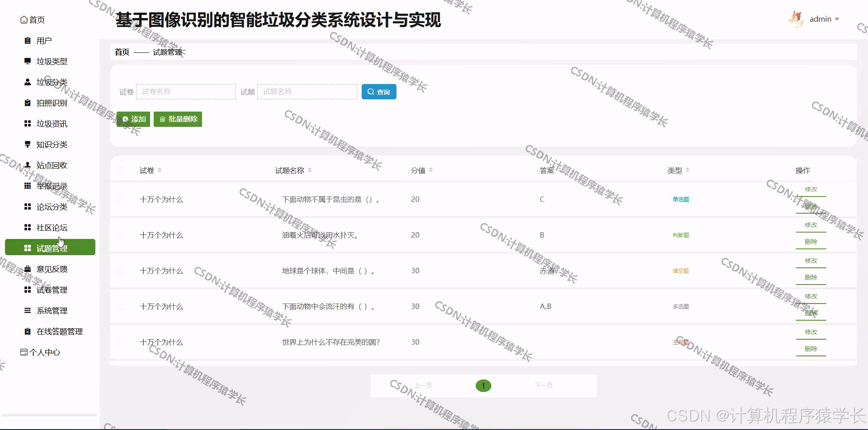This screenshot has width=868, height=430.
Task: Sort the table by 试卷 column
Action: tap(160, 170)
